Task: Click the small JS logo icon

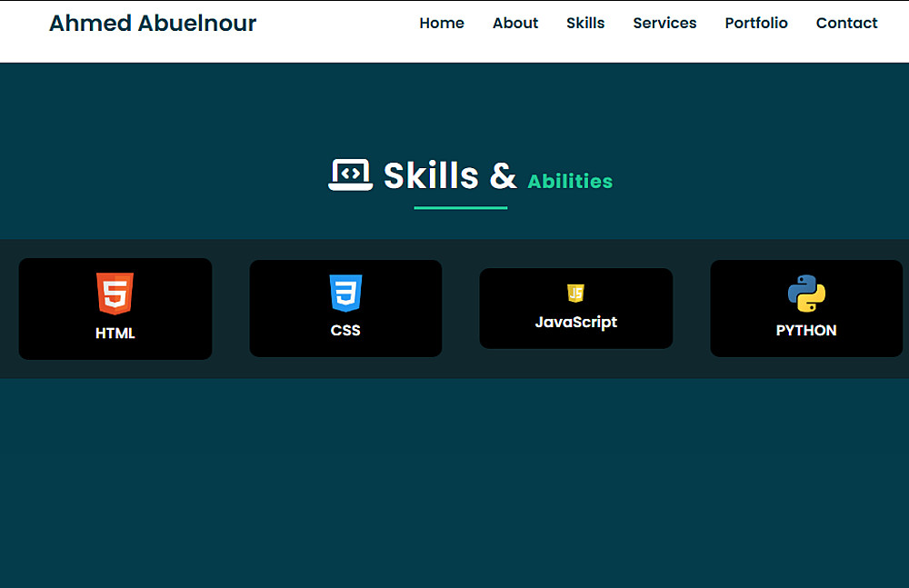Action: pos(575,293)
